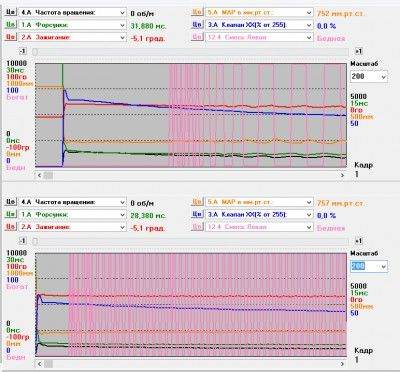Click the bottom panel '-1' frame back button

click(x=22, y=241)
